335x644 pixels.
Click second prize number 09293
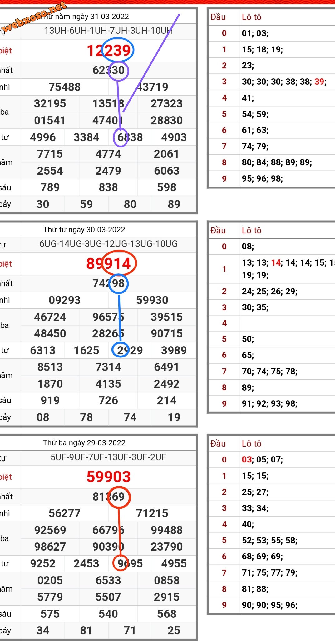tap(65, 300)
